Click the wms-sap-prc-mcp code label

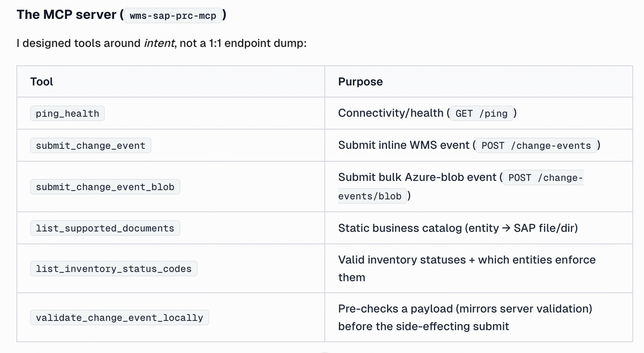pyautogui.click(x=173, y=16)
